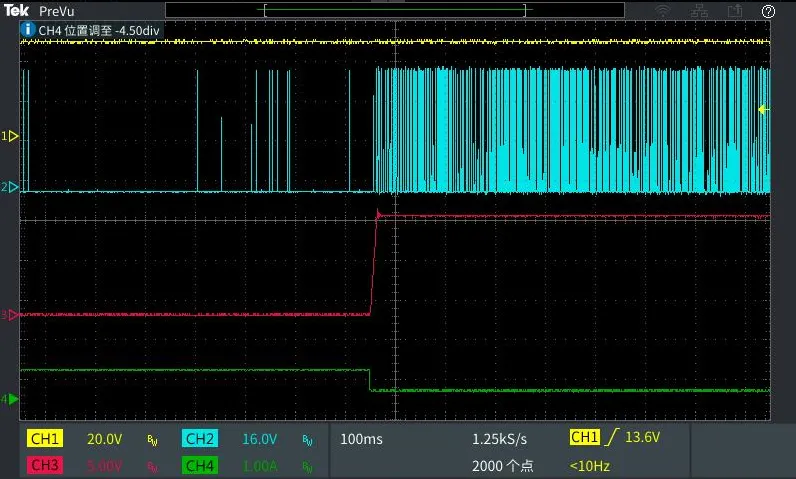Click the Tek logo
The width and height of the screenshot is (796, 479).
pos(17,10)
